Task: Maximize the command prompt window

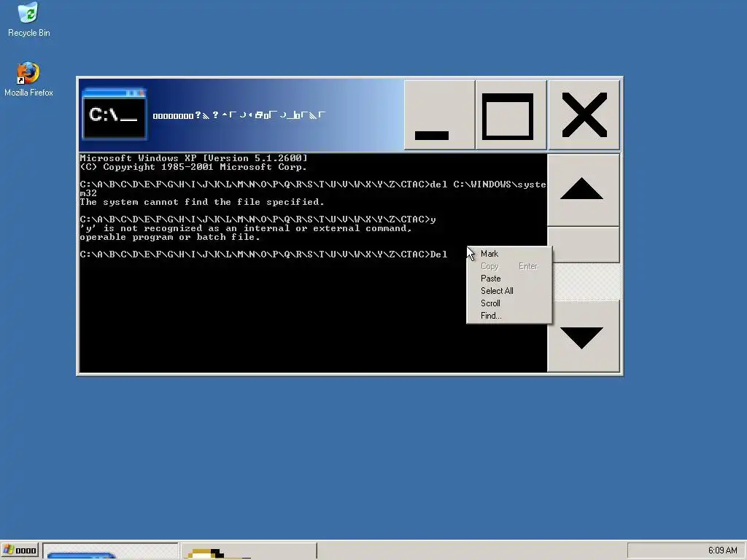Action: point(511,114)
